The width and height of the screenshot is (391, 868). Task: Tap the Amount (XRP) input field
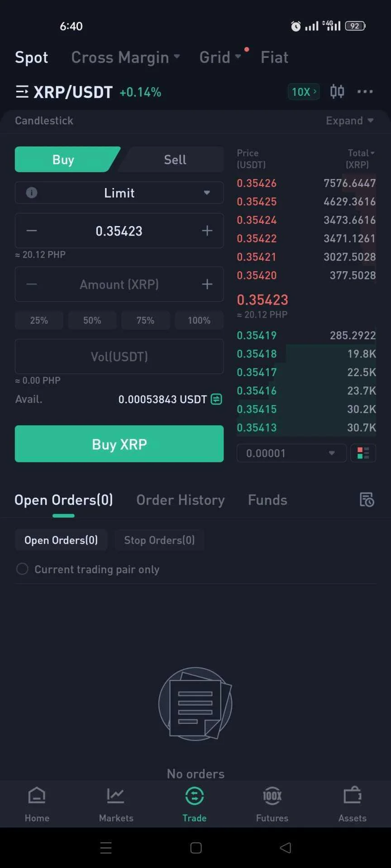tap(119, 284)
